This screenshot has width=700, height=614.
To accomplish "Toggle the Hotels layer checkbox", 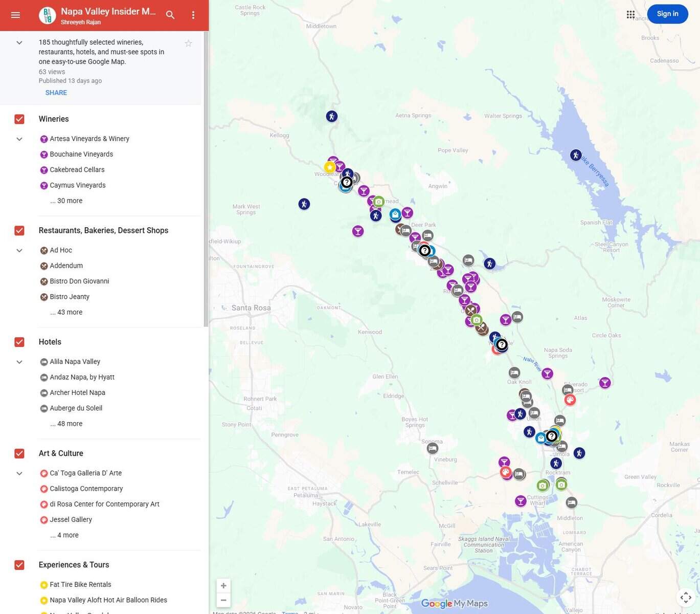I will pos(19,342).
